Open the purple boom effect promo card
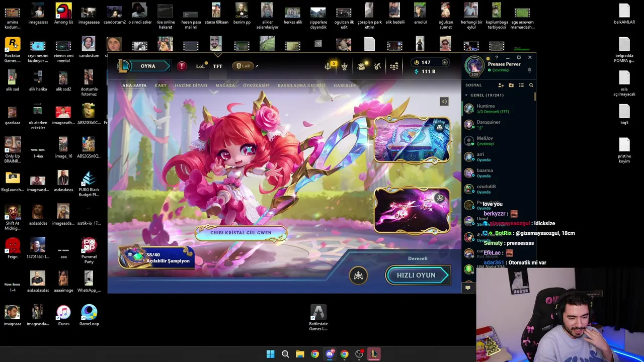The width and height of the screenshot is (644, 362). [412, 211]
